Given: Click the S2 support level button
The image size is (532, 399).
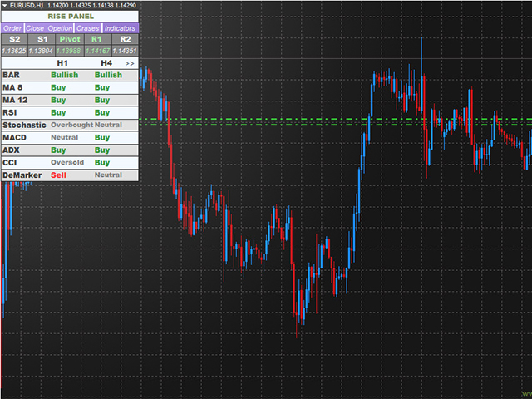Looking at the screenshot, I should coord(14,39).
